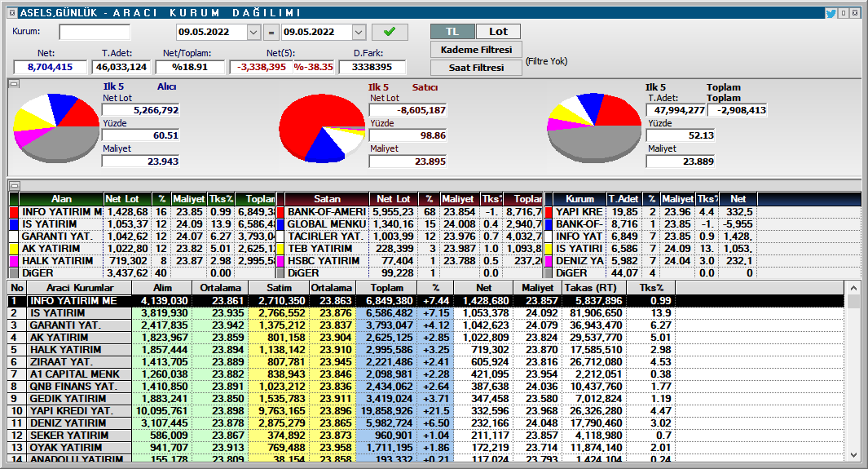Viewport: 868px width, 469px height.
Task: Click the Twitter bird icon
Action: click(x=831, y=13)
